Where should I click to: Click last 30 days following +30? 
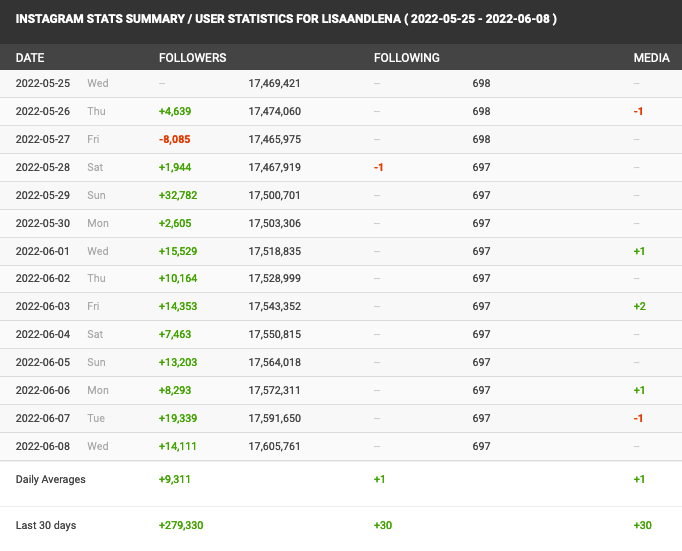[383, 525]
